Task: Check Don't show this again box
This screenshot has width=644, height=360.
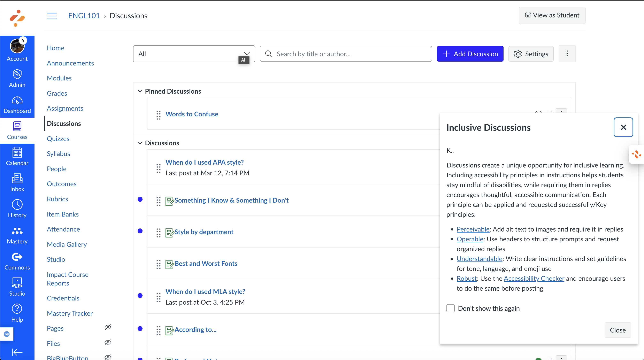Action: coord(451,308)
